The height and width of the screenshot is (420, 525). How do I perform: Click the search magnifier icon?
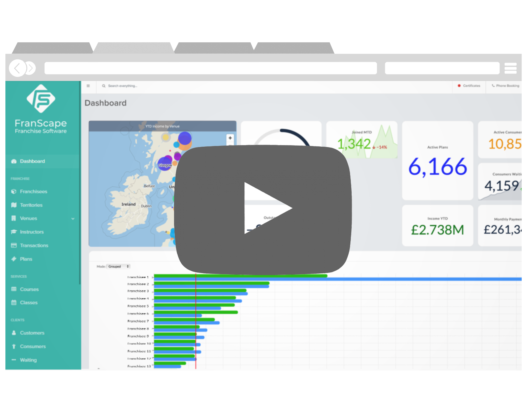click(x=104, y=86)
